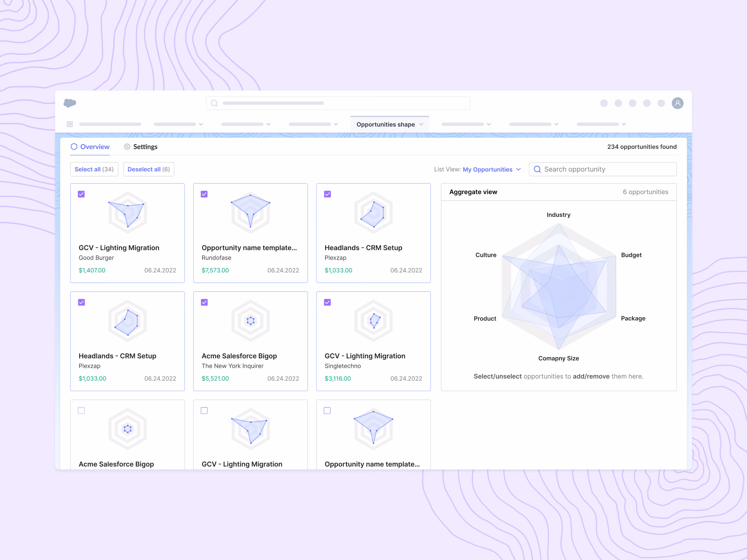The image size is (747, 560).
Task: Open the Opportunity name template Rundofase card title
Action: point(249,248)
